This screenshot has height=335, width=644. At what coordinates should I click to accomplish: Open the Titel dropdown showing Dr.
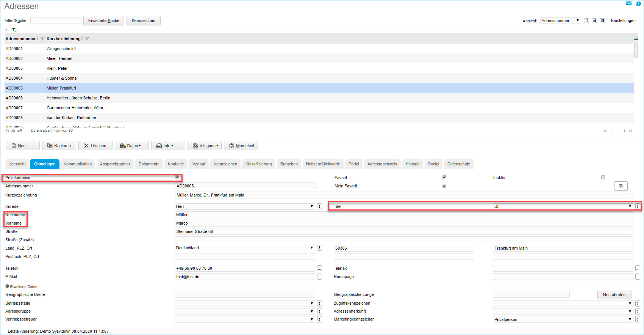click(563, 206)
